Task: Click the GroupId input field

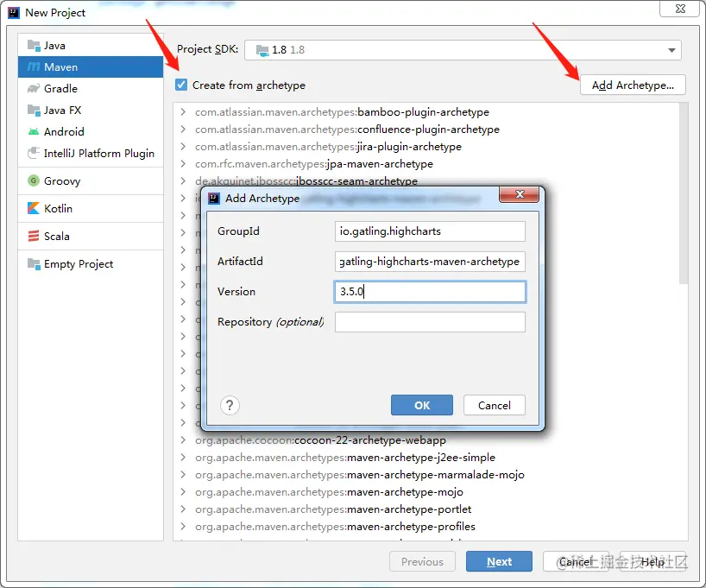Action: click(430, 231)
